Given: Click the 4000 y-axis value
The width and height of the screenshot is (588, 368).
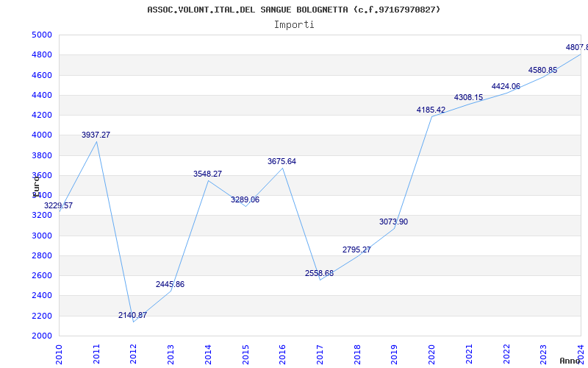Looking at the screenshot, I should [42, 135].
